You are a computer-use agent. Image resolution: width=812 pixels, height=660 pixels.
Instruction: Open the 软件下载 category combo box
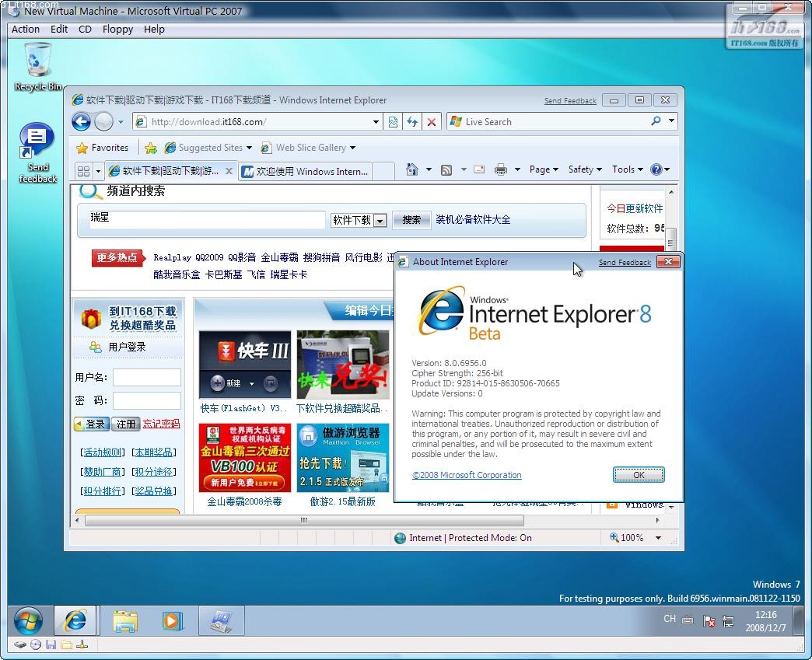point(359,220)
